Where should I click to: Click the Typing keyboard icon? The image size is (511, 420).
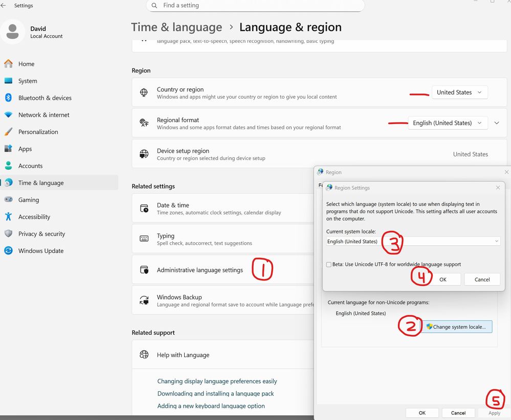[144, 239]
